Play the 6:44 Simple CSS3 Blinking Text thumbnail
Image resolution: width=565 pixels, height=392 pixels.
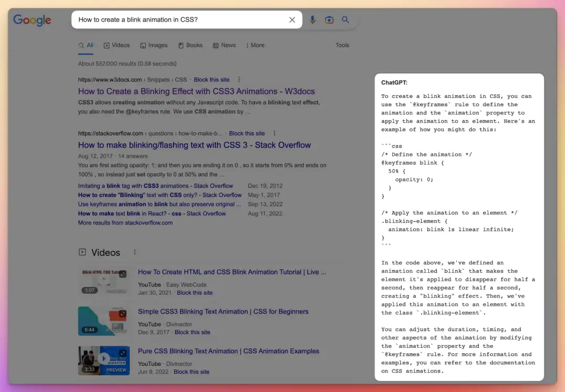point(104,321)
